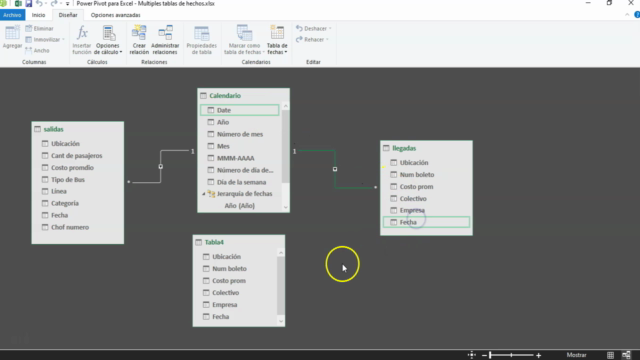Screen dimensions: 640x360
Task: Open Administrar relaciones
Action: coord(165,40)
